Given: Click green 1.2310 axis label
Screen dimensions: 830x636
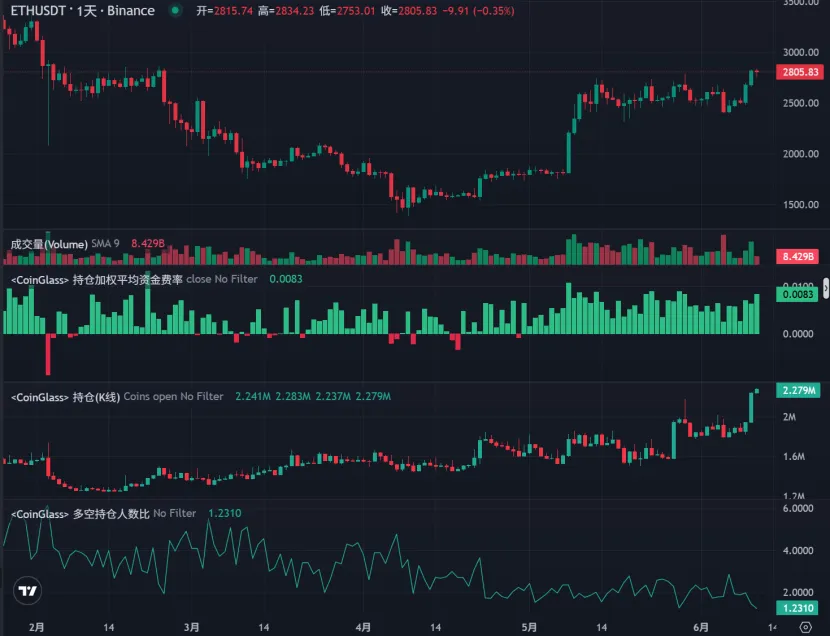Looking at the screenshot, I should (x=798, y=608).
